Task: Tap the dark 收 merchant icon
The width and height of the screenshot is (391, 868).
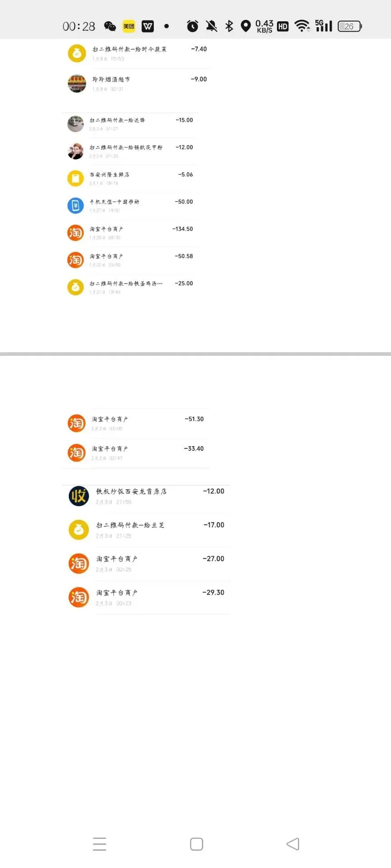Action: 79,496
